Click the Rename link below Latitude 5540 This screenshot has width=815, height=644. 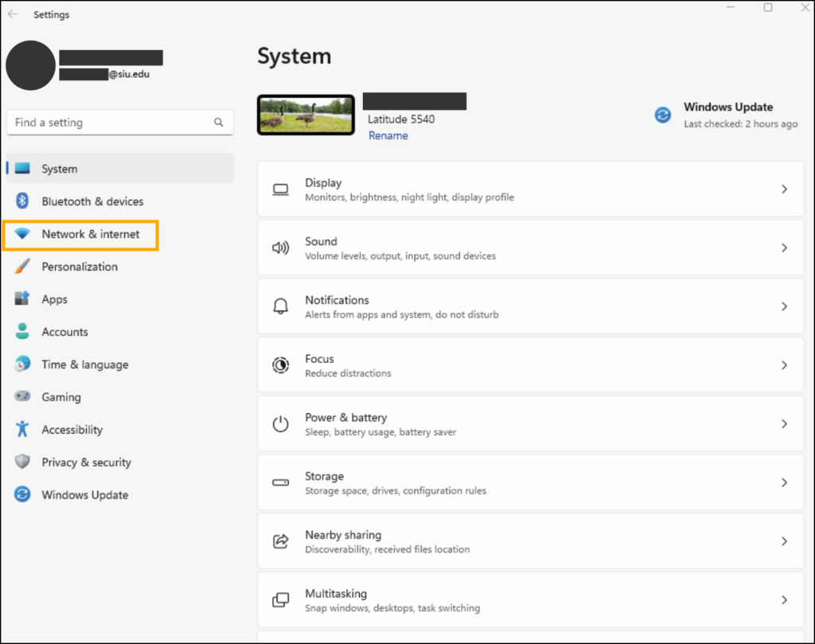[x=388, y=135]
